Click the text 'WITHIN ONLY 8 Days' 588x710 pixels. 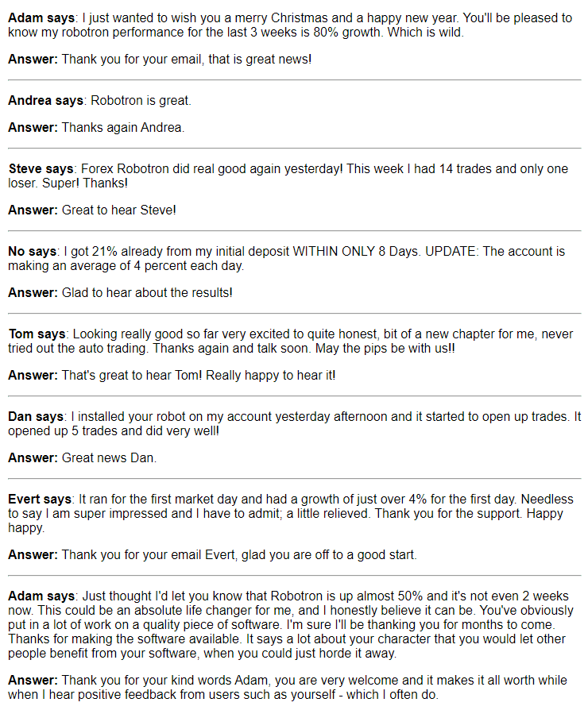355,252
